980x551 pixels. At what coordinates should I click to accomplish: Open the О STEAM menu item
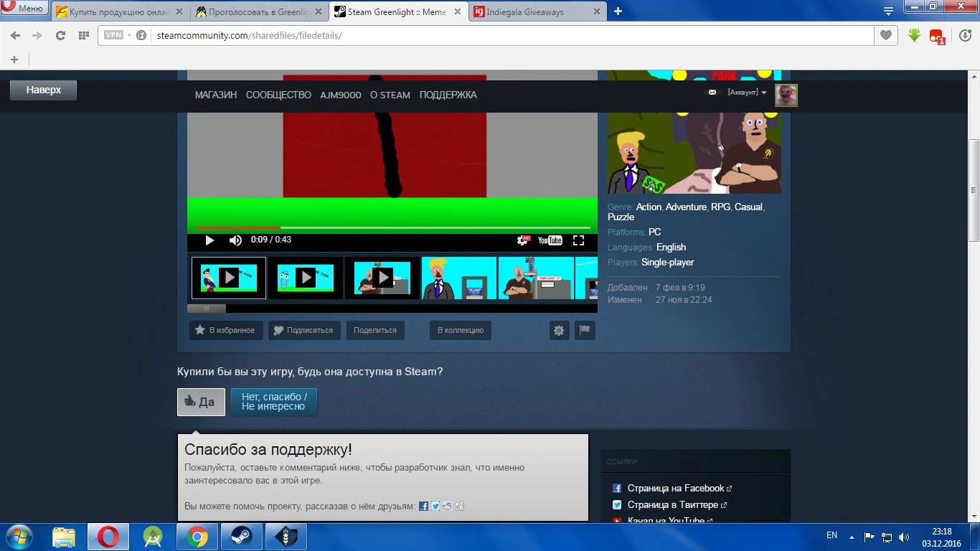[x=390, y=95]
